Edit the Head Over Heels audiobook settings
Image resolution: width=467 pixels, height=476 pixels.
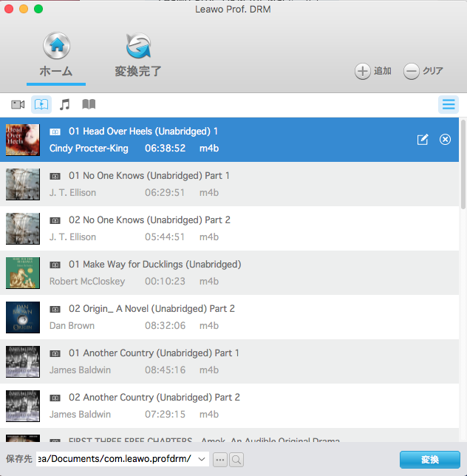pos(423,140)
